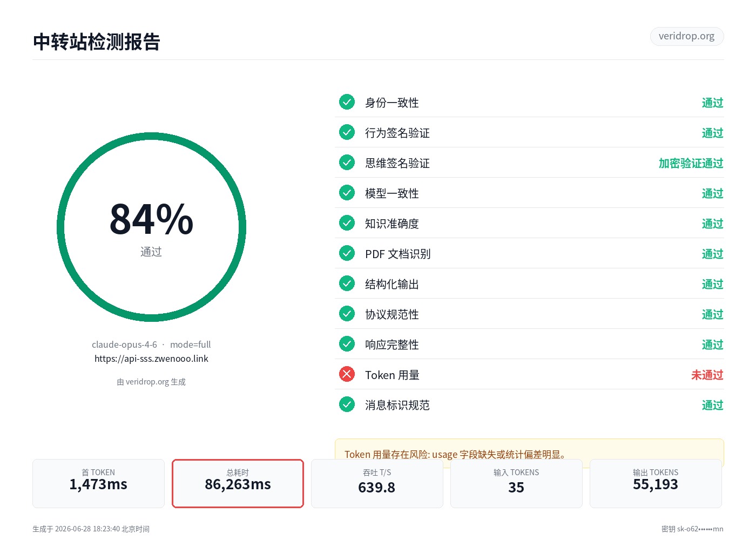
Task: Click the green check icon for 身份一致性
Action: pos(347,102)
